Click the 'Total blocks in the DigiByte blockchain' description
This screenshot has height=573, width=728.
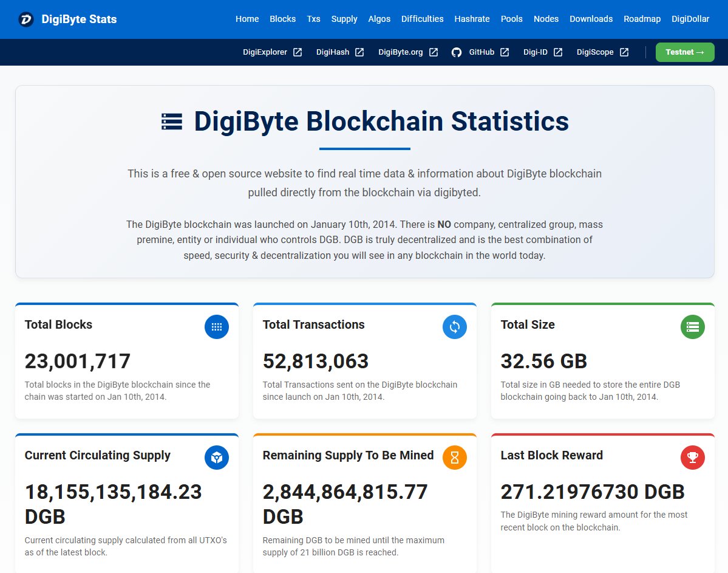click(117, 391)
